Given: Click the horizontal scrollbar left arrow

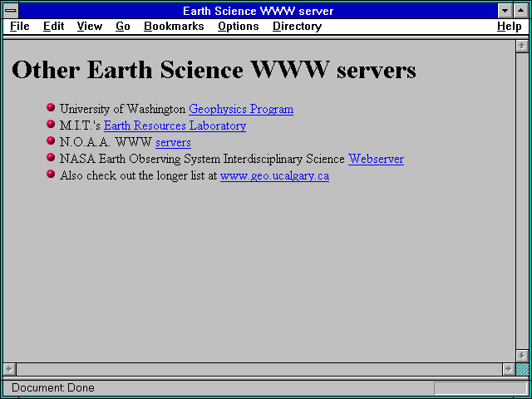Looking at the screenshot, I should tap(9, 369).
